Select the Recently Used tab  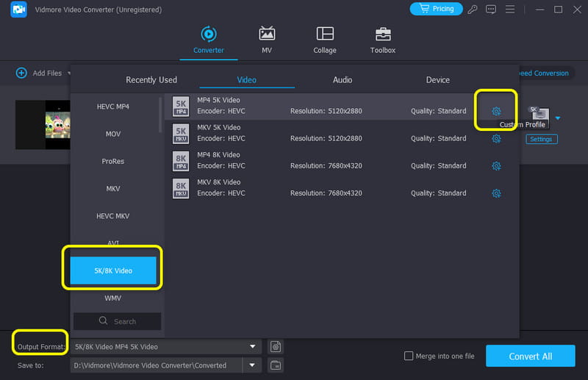[151, 79]
